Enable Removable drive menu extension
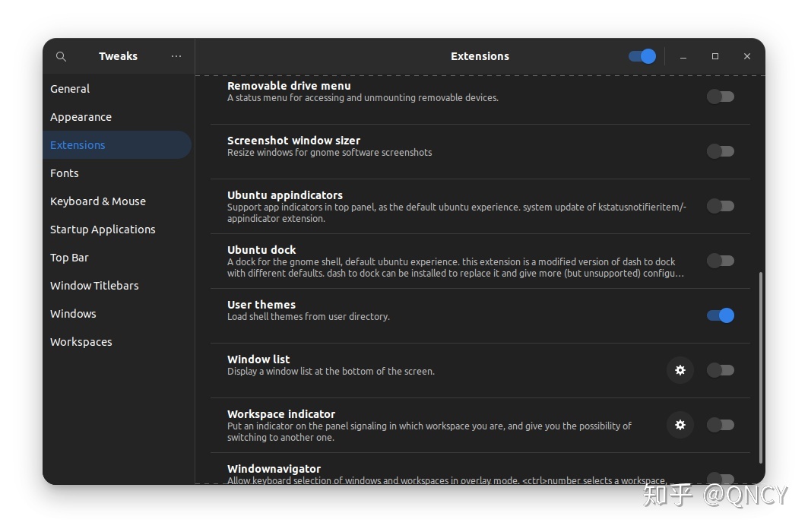 tap(721, 97)
